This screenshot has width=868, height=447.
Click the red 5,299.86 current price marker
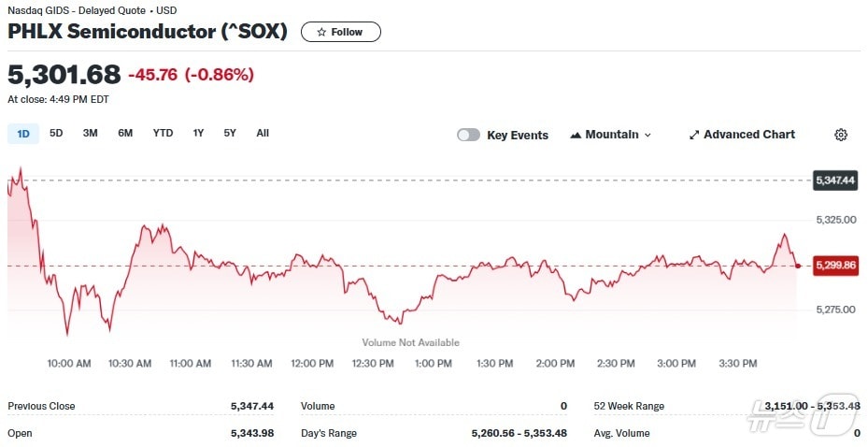[835, 266]
